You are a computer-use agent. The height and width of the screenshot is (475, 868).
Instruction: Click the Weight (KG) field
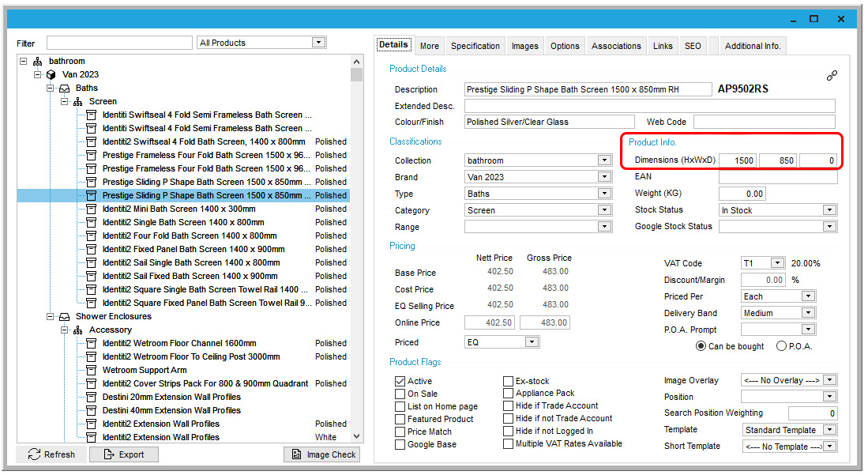(x=742, y=194)
